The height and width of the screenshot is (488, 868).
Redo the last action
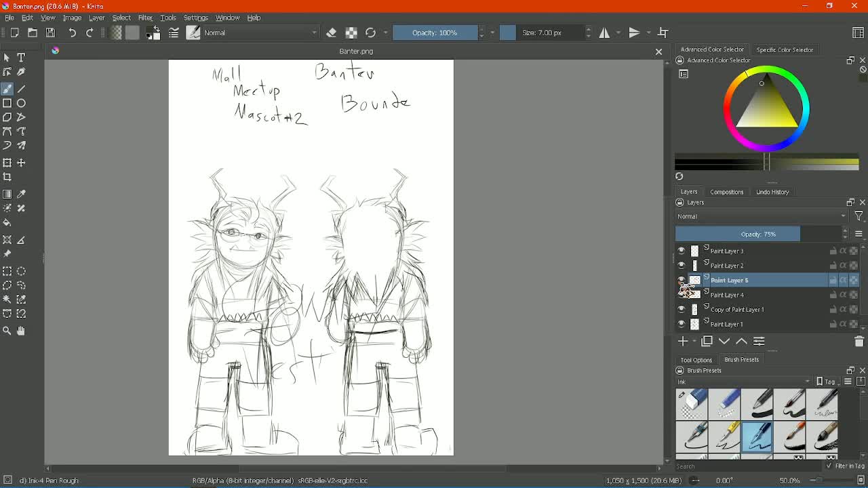tap(90, 33)
